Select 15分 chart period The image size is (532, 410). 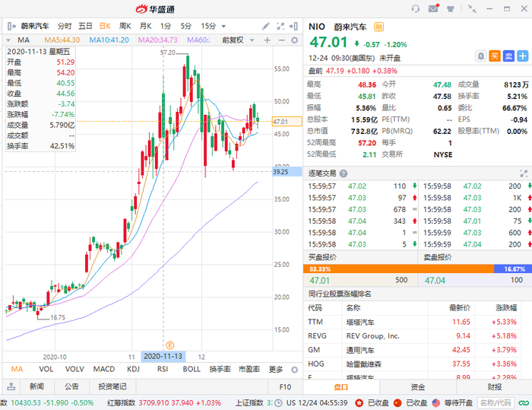click(208, 26)
